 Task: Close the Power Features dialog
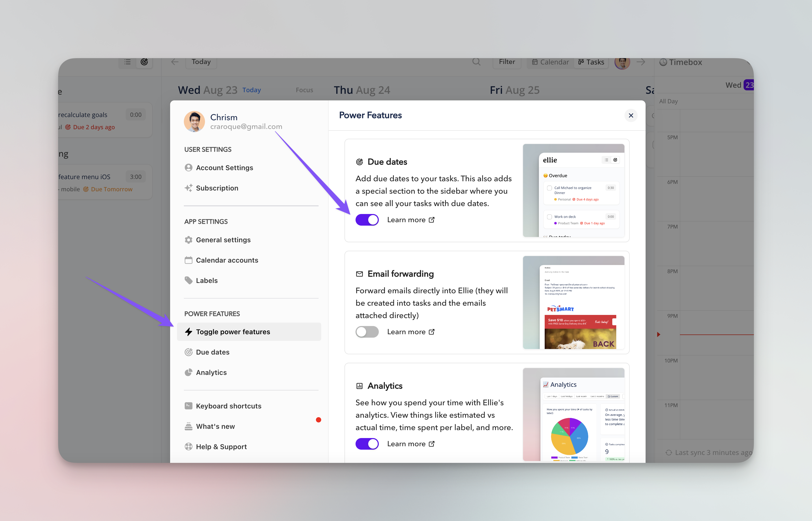(631, 115)
